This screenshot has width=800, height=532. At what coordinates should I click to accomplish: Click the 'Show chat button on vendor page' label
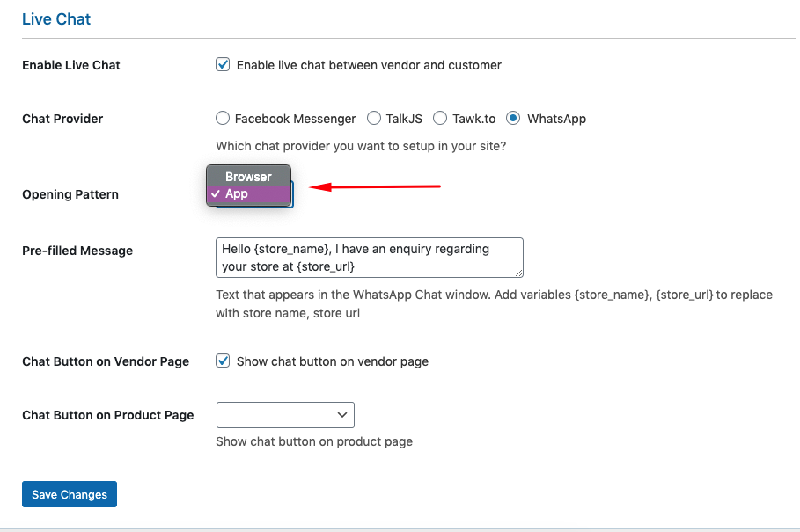tap(333, 361)
